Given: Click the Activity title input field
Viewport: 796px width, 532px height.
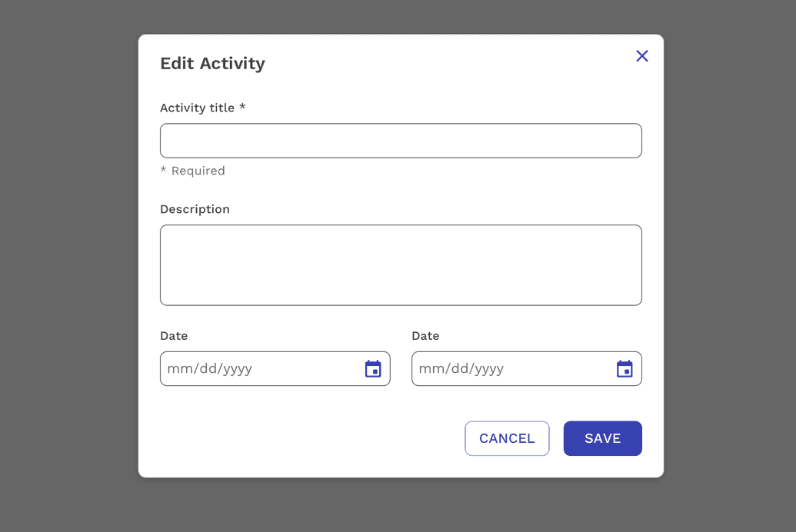Looking at the screenshot, I should tap(400, 141).
